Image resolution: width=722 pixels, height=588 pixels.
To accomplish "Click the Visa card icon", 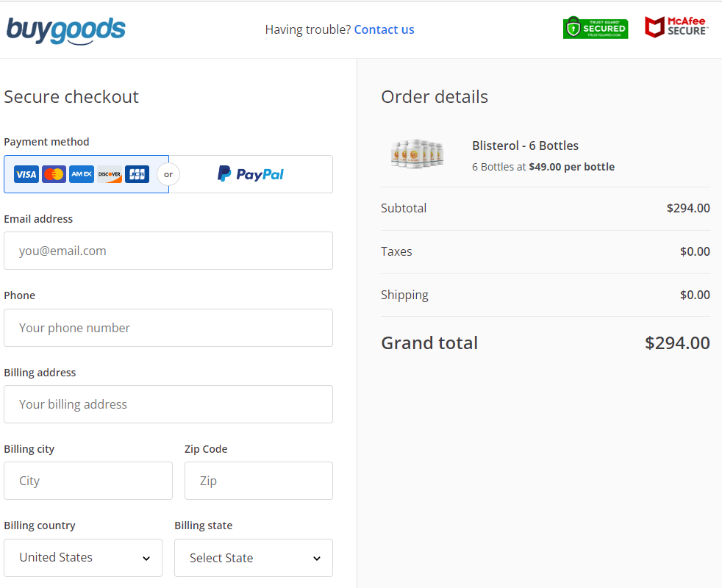I will tap(26, 174).
